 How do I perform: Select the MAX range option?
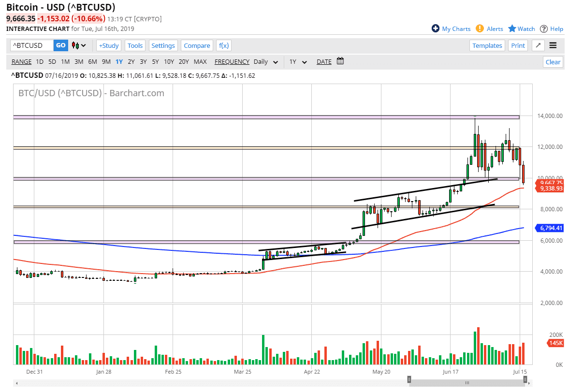pyautogui.click(x=200, y=61)
